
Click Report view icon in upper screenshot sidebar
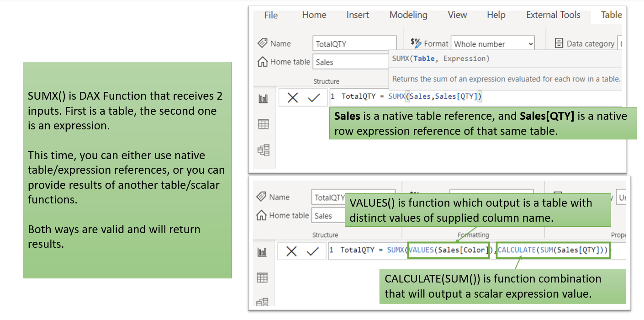coord(264,98)
